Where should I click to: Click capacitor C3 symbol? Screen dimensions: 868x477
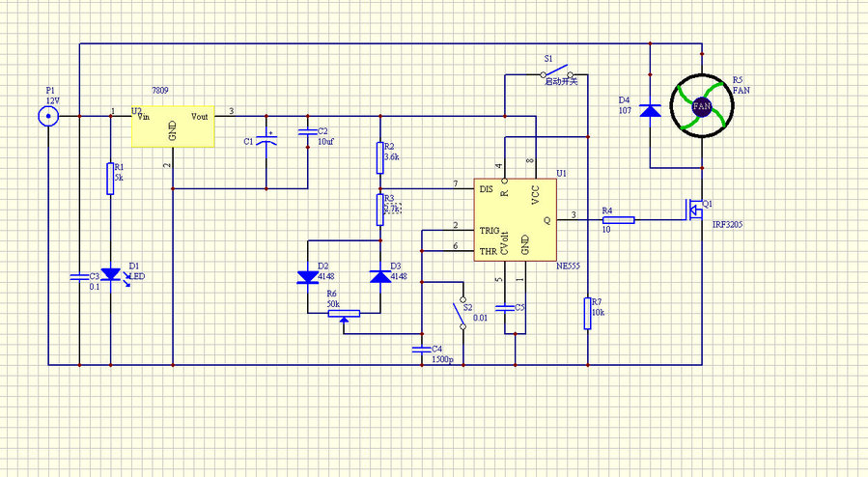pos(79,276)
